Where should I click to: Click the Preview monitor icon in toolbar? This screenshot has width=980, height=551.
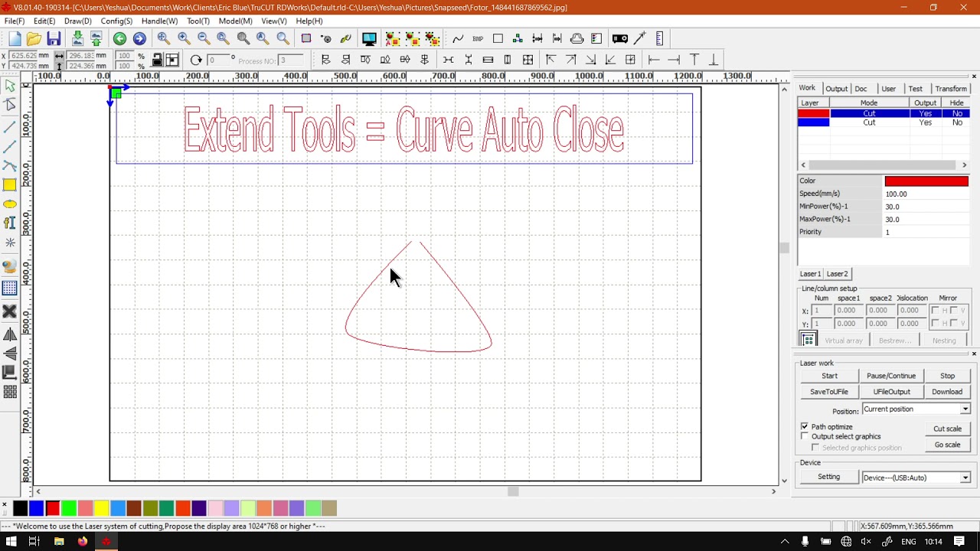point(369,38)
